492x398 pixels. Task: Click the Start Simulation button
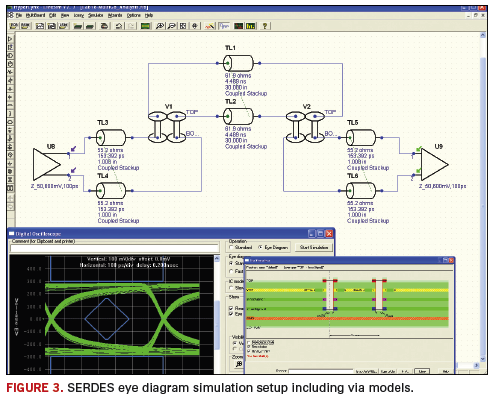(314, 247)
